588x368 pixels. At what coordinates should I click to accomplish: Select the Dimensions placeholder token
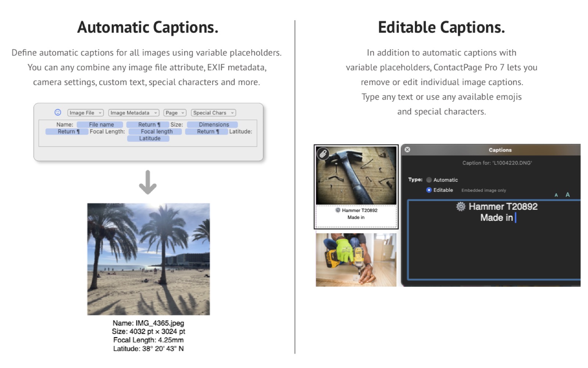tap(212, 124)
